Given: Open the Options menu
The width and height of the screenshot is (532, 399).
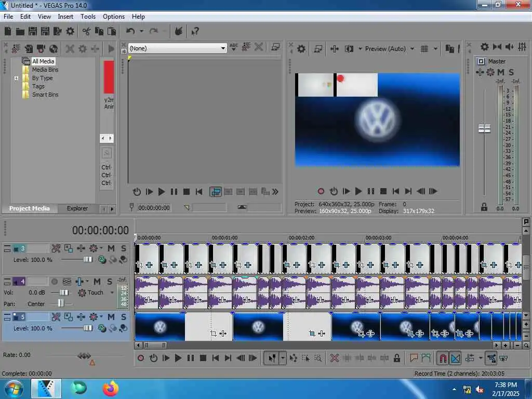Looking at the screenshot, I should click(114, 17).
